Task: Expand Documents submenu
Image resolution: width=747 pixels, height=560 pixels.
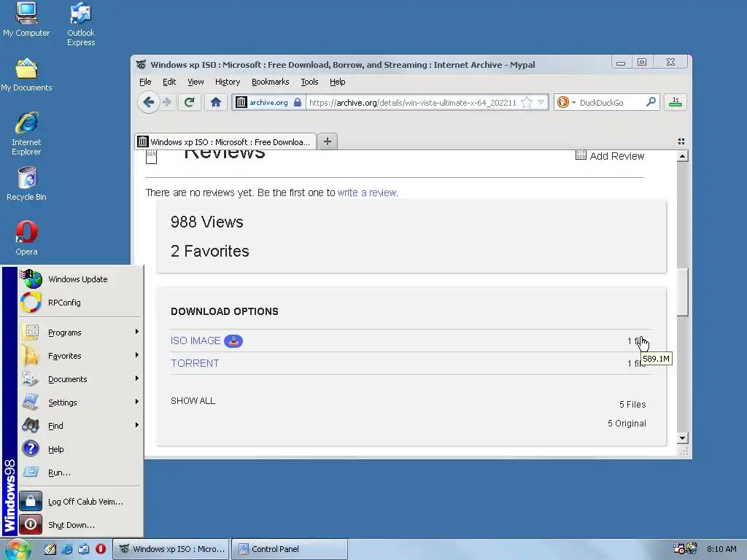Action: tap(80, 379)
